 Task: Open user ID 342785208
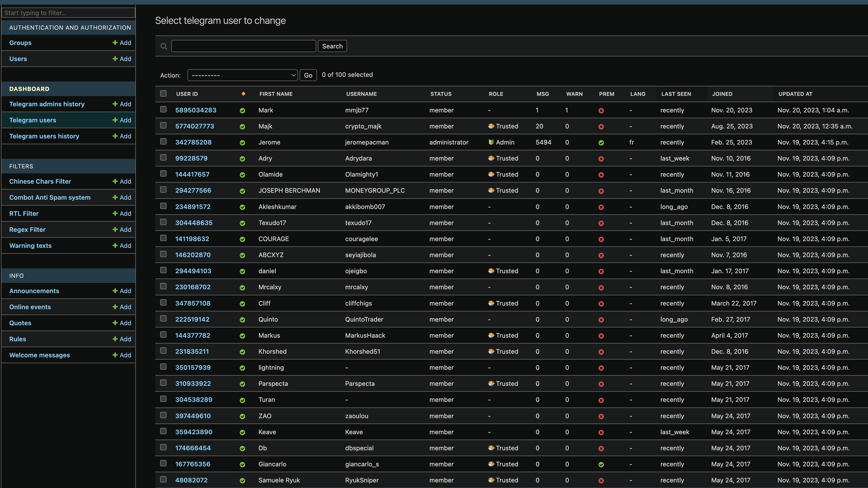point(194,142)
